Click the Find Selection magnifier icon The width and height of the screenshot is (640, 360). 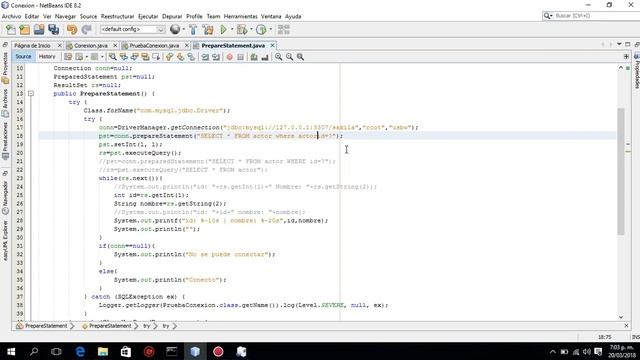(x=113, y=57)
